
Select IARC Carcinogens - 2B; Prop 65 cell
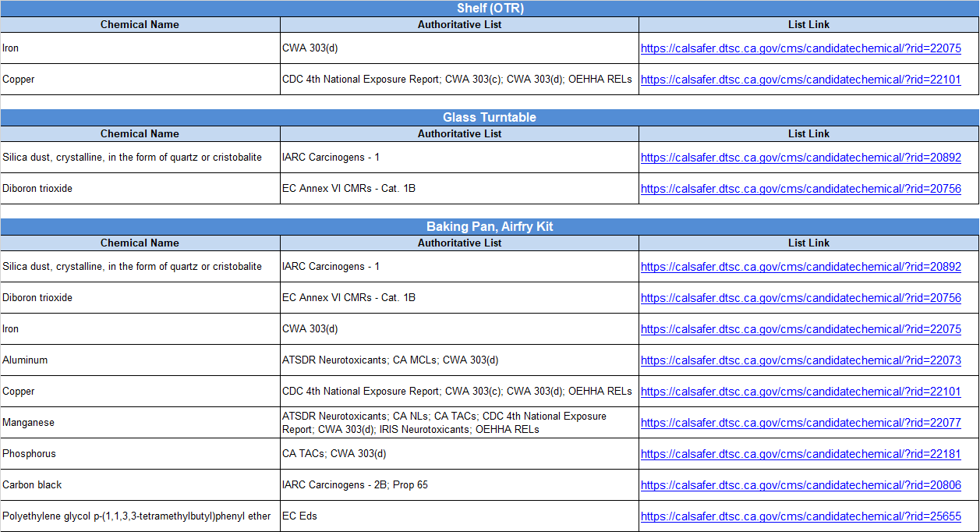click(x=460, y=485)
